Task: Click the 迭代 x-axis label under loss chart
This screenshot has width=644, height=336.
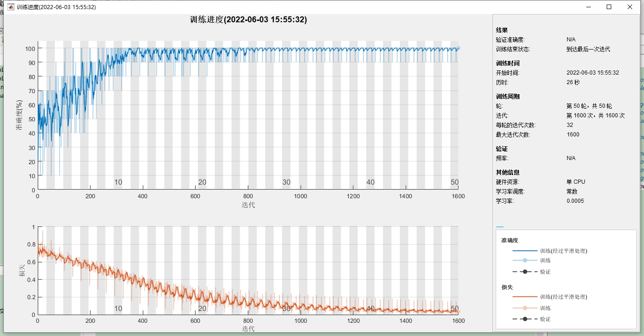Action: coord(248,329)
